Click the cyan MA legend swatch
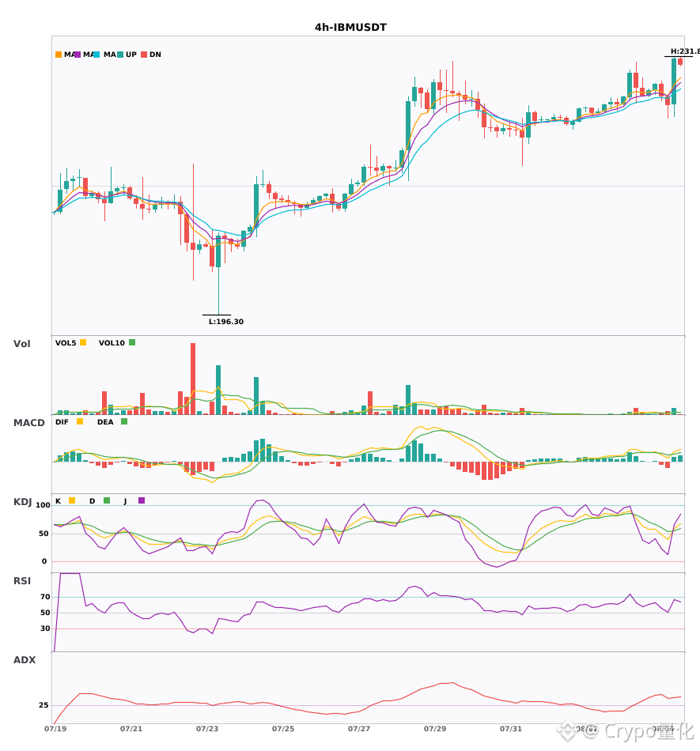Screen dimensions: 700x751 coord(96,55)
